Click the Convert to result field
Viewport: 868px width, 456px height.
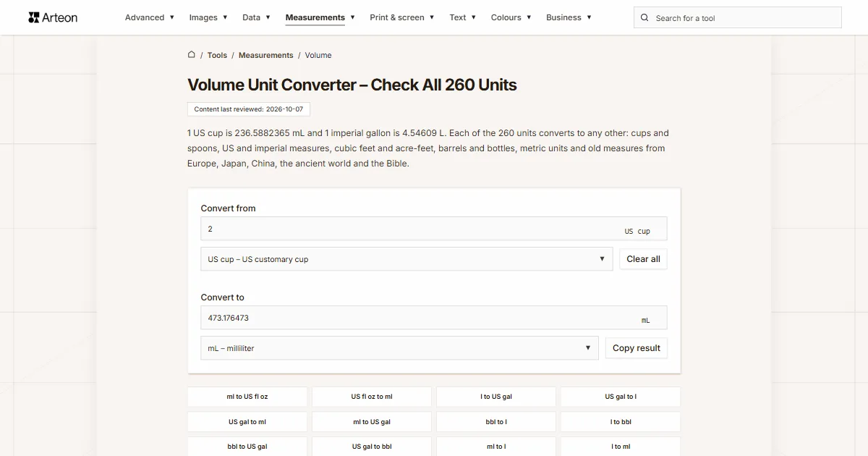pos(434,318)
